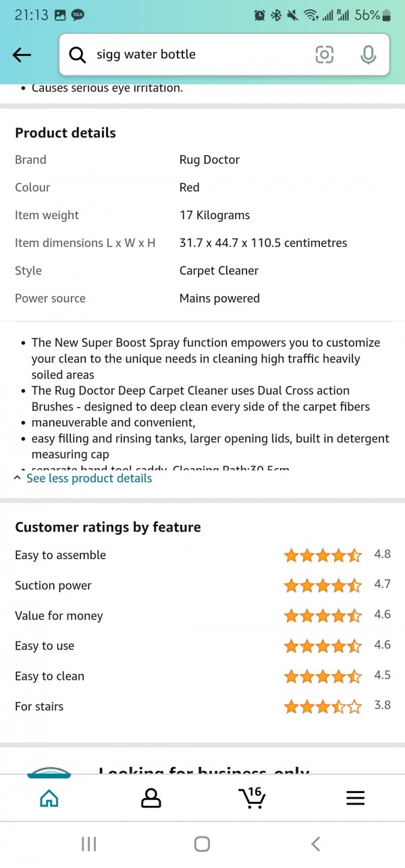The image size is (405, 868).
Task: Open For stairs 3.8 star rating
Action: 323,707
